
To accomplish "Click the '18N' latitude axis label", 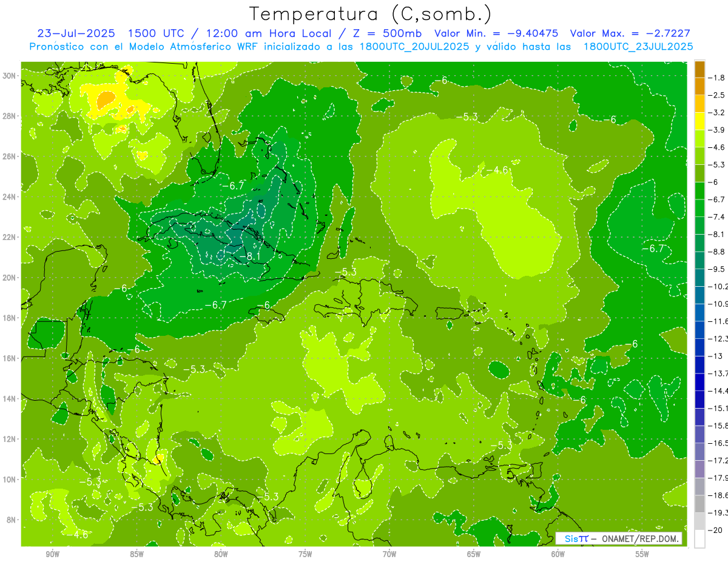I will pos(10,318).
